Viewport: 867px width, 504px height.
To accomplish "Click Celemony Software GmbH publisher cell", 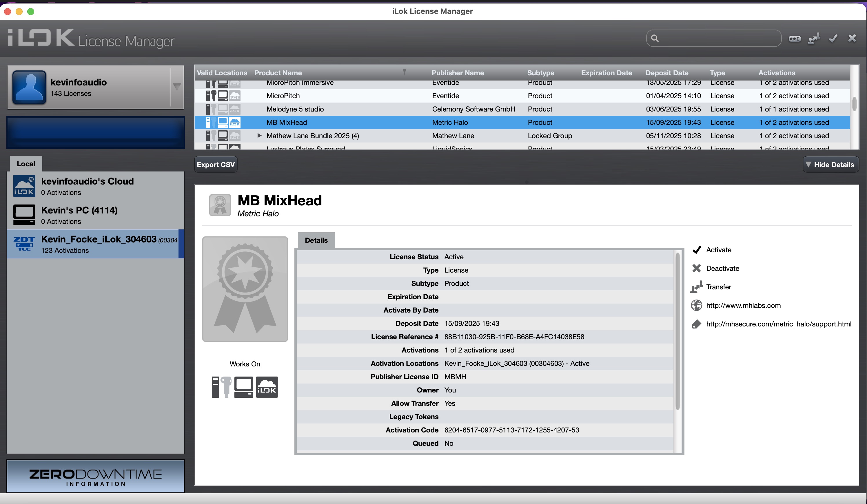I will 474,109.
